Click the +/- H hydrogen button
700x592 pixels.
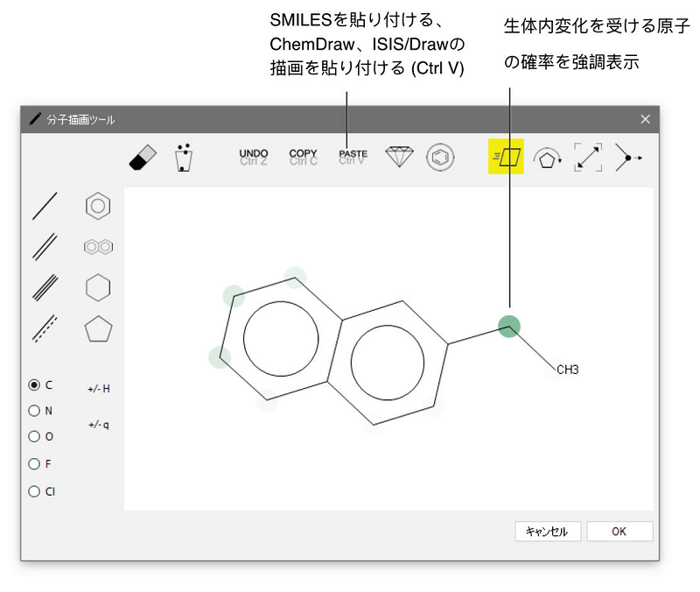point(99,389)
